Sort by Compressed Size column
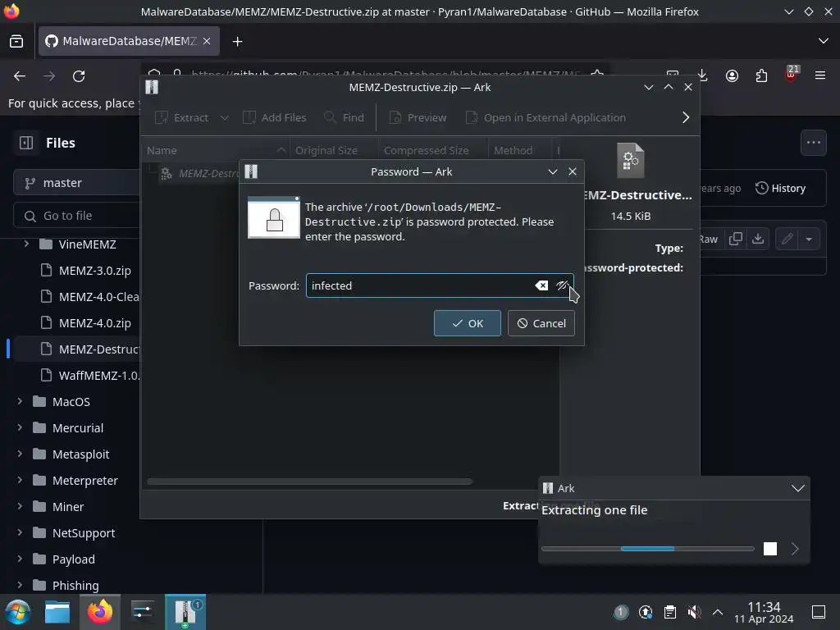840x630 pixels. point(433,151)
